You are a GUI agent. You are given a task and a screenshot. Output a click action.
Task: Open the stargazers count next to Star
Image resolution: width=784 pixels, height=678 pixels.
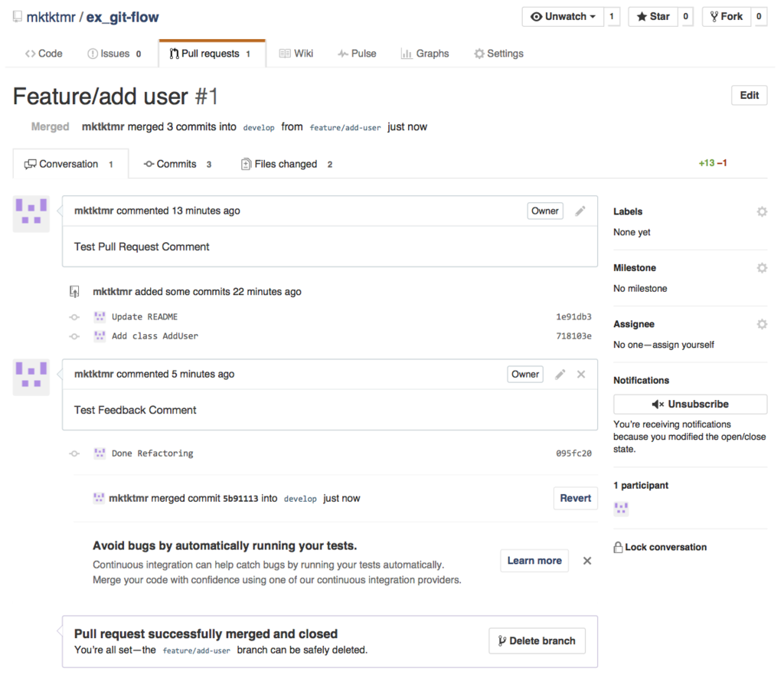coord(685,17)
